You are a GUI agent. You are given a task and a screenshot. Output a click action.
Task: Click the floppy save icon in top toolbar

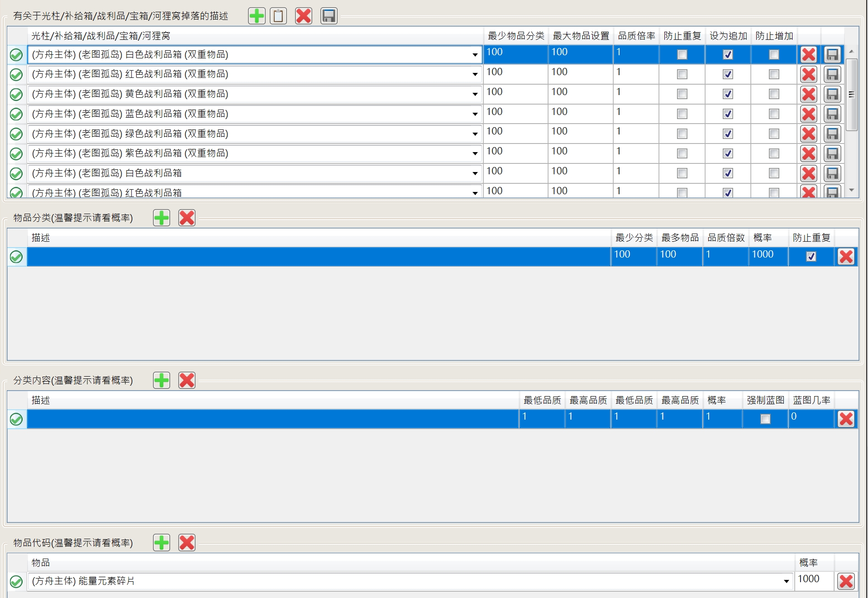click(329, 16)
